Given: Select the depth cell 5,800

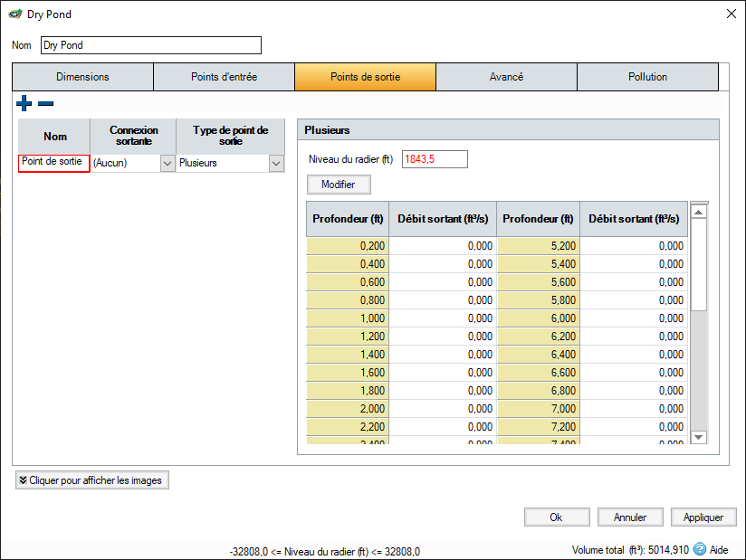Looking at the screenshot, I should pos(539,300).
